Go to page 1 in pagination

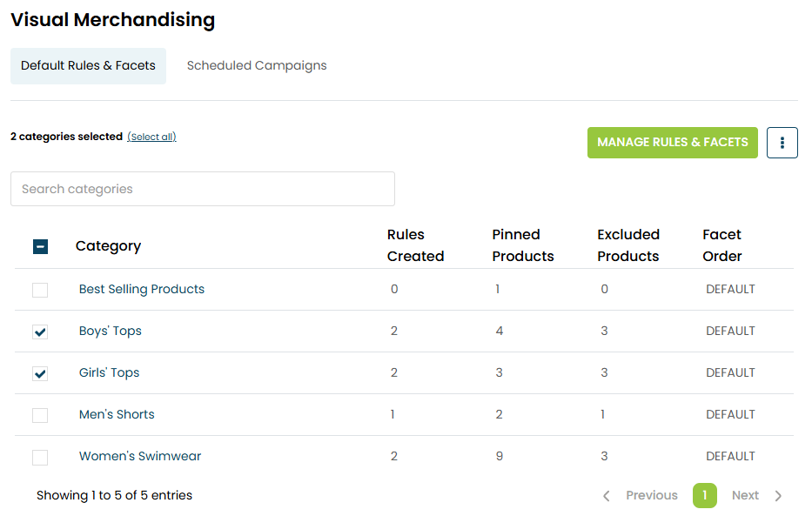[x=704, y=496]
